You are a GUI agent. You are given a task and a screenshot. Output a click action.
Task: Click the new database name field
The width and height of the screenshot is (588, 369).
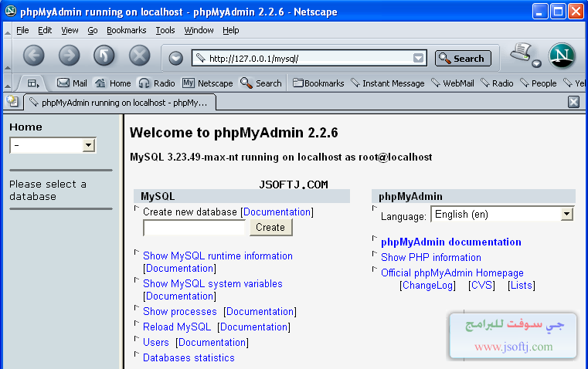(x=194, y=228)
